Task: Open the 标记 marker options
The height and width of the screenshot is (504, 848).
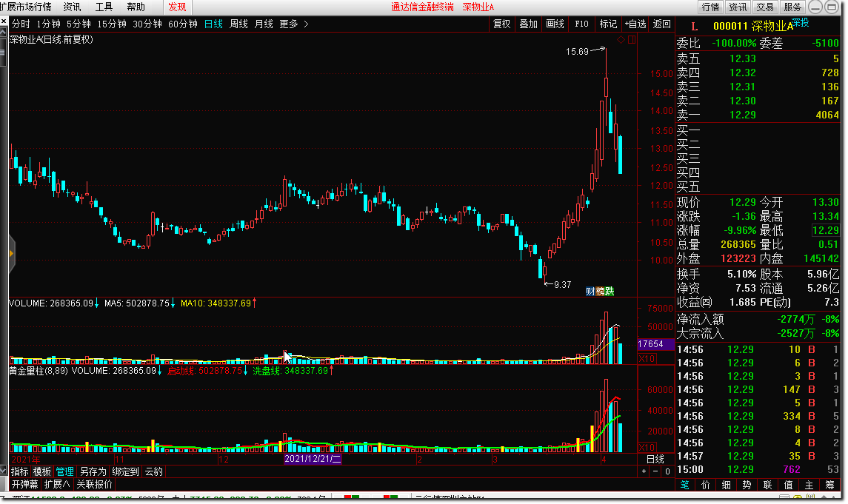Action: coord(608,24)
